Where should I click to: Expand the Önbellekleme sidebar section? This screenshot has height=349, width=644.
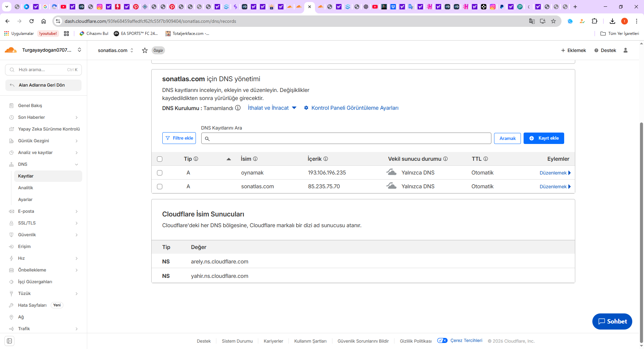[76, 270]
